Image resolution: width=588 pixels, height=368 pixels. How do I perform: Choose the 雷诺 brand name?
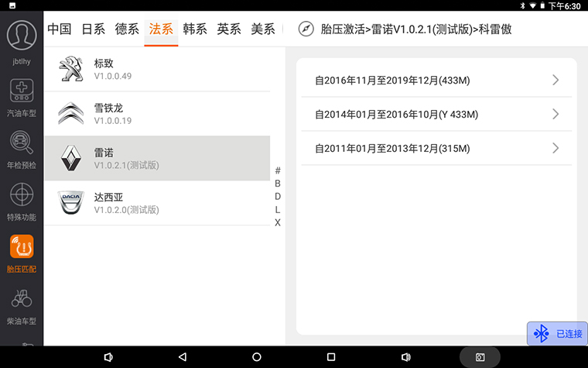point(104,153)
